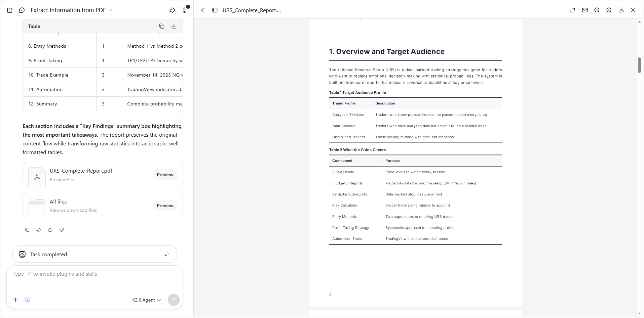Download the Table block
The width and height of the screenshot is (644, 318).
pos(174,26)
